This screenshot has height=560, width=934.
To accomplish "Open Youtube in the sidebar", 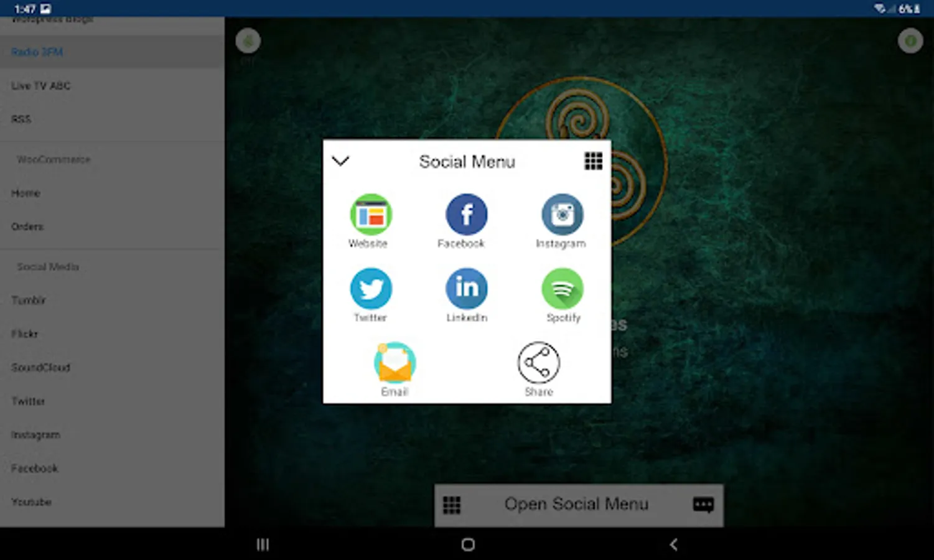I will [x=112, y=502].
